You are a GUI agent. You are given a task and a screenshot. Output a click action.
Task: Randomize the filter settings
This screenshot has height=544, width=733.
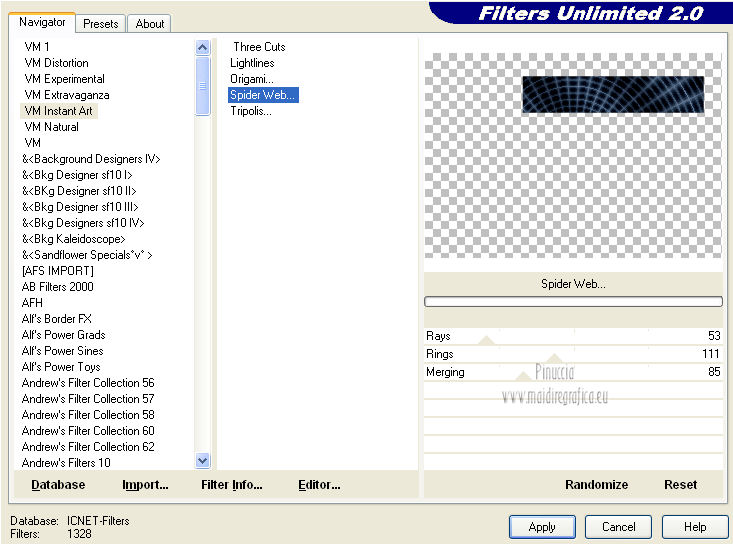point(596,485)
